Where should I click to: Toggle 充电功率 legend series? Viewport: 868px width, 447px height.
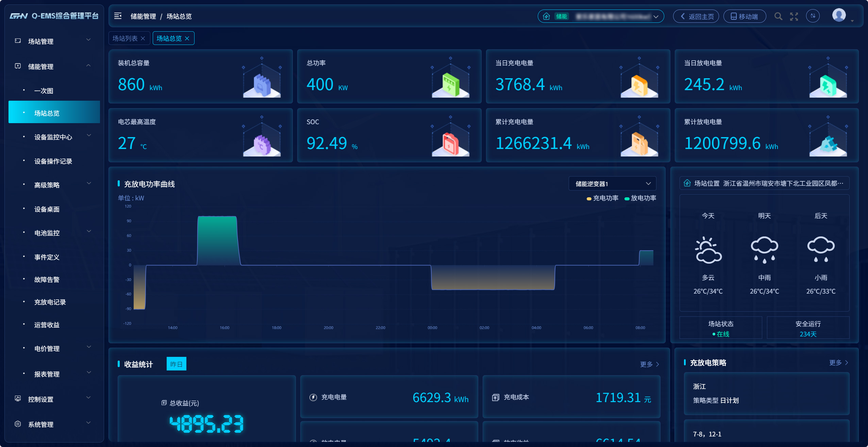(602, 198)
